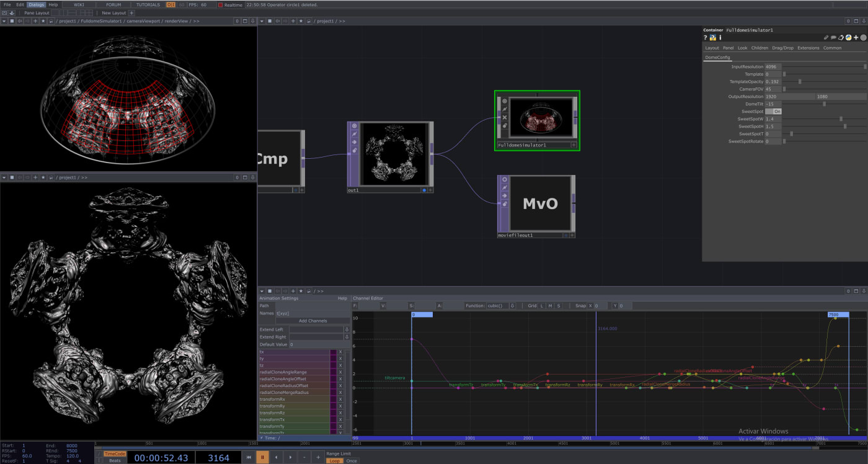868x464 pixels.
Task: Maximize the network editor pane
Action: (x=856, y=21)
